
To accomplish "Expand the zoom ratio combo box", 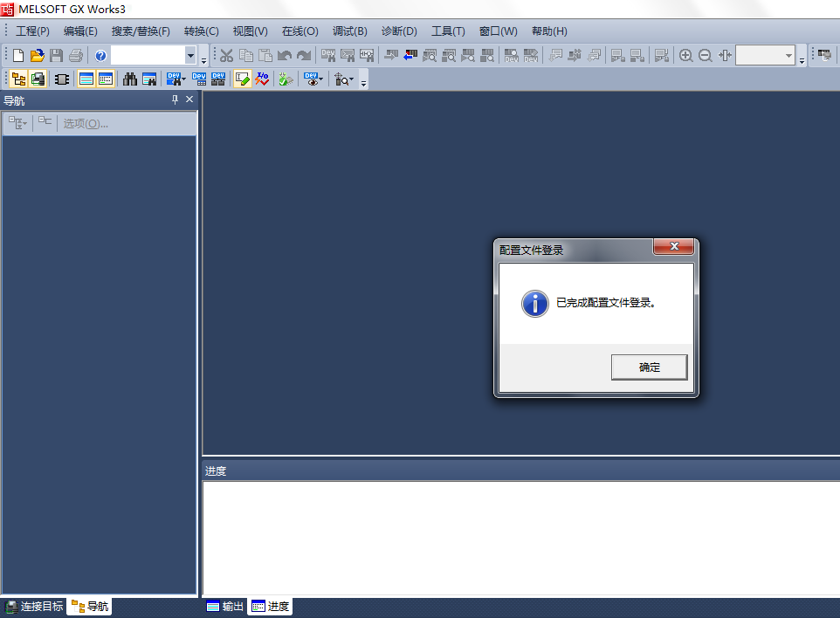I will (x=789, y=56).
